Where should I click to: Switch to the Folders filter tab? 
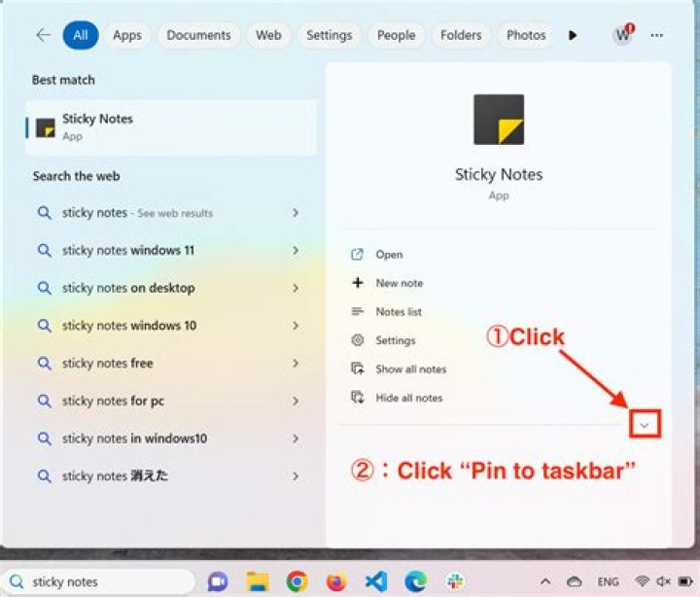[x=461, y=35]
